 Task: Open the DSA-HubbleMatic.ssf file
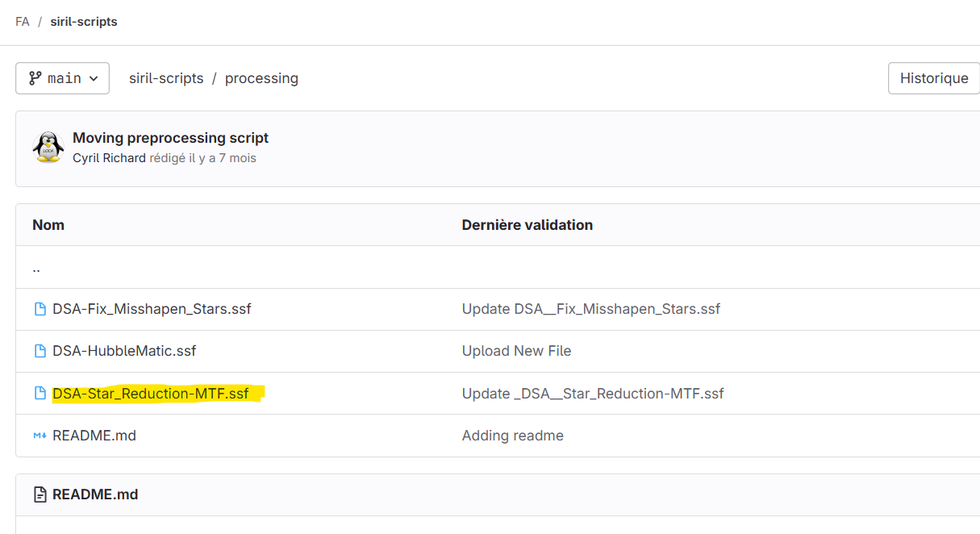click(x=124, y=351)
